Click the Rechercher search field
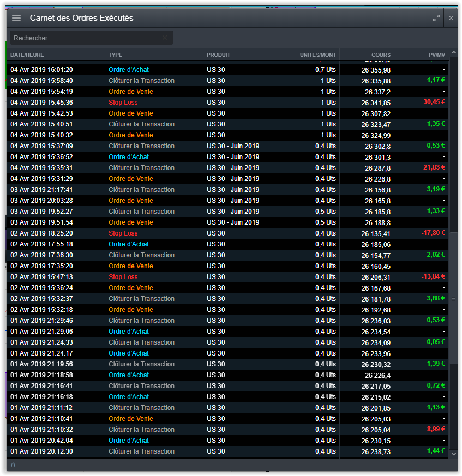 pyautogui.click(x=92, y=38)
